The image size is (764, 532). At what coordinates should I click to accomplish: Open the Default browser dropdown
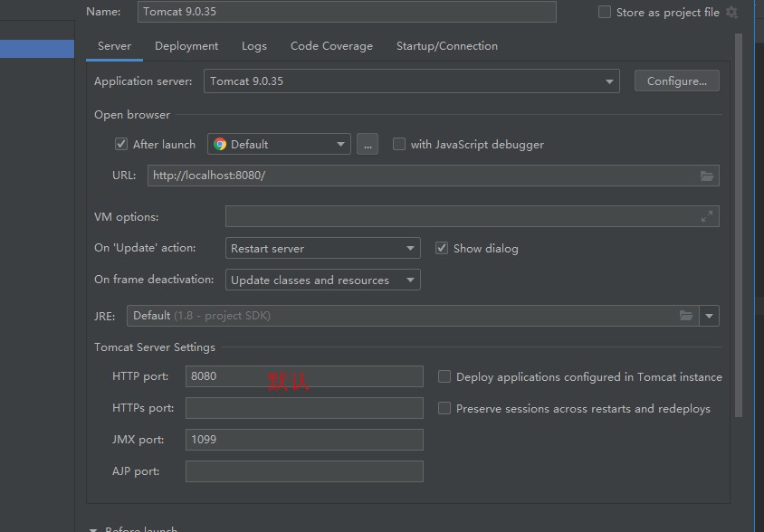279,144
